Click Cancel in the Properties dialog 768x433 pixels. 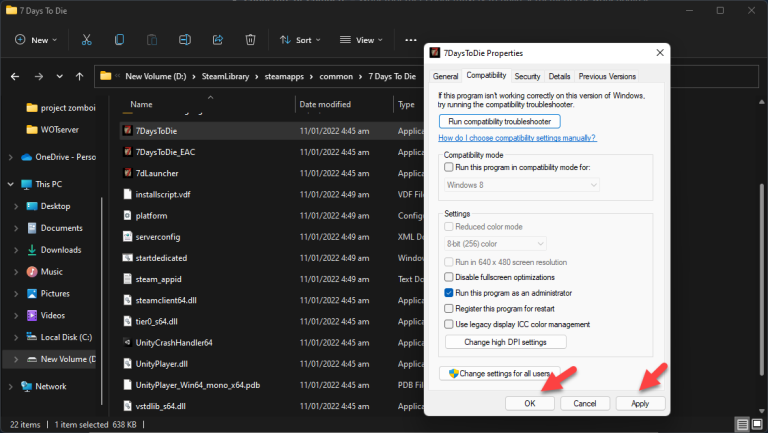pos(585,403)
